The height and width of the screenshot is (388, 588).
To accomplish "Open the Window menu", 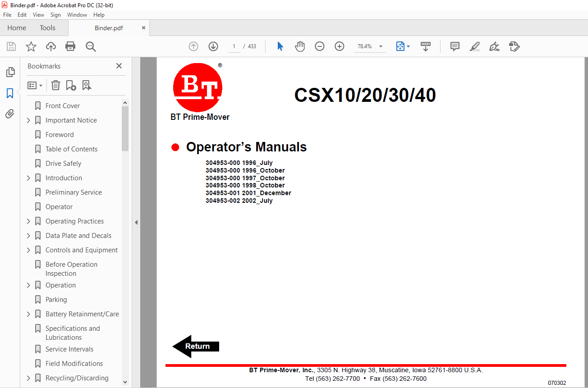I will [x=77, y=15].
